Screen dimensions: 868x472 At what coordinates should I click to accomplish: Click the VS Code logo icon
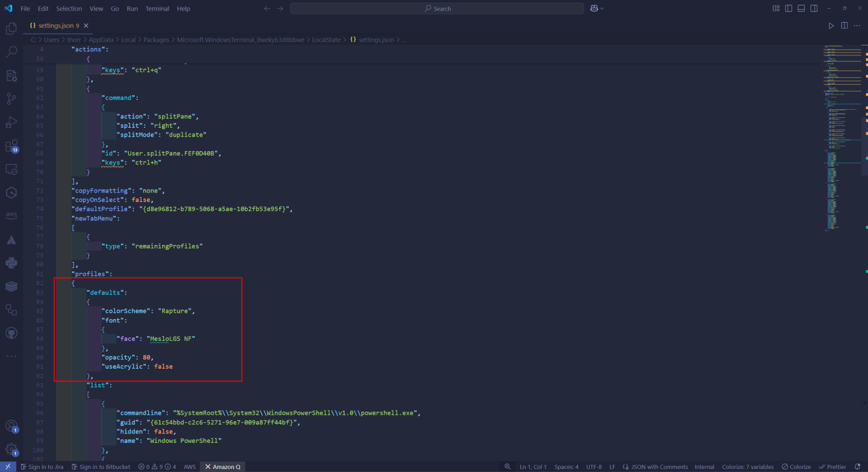[8, 8]
